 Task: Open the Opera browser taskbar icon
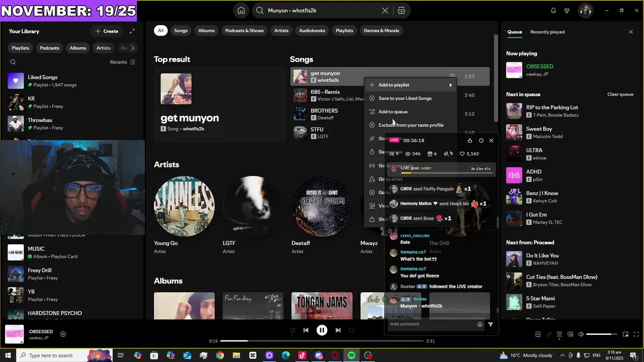335,355
